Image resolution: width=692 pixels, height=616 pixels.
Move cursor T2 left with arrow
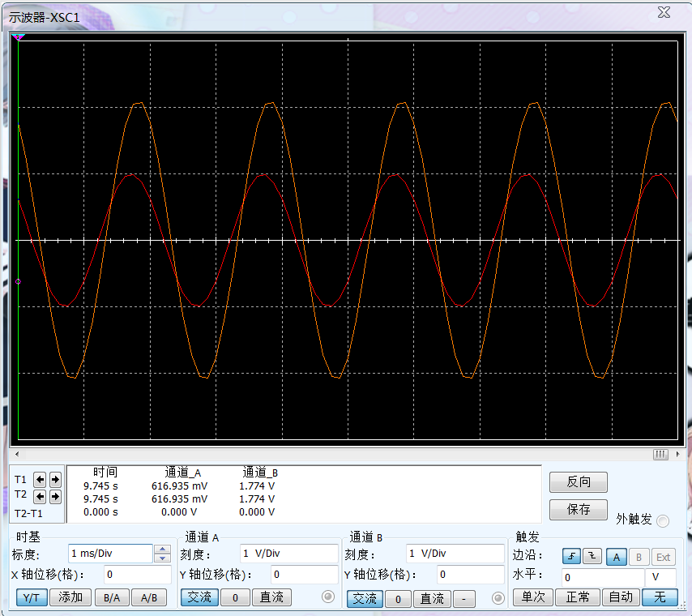[40, 496]
